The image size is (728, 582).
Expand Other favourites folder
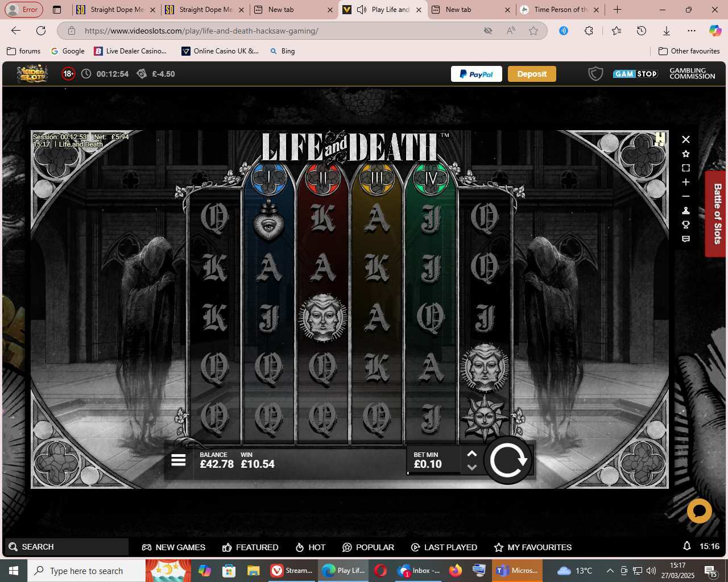click(x=689, y=51)
